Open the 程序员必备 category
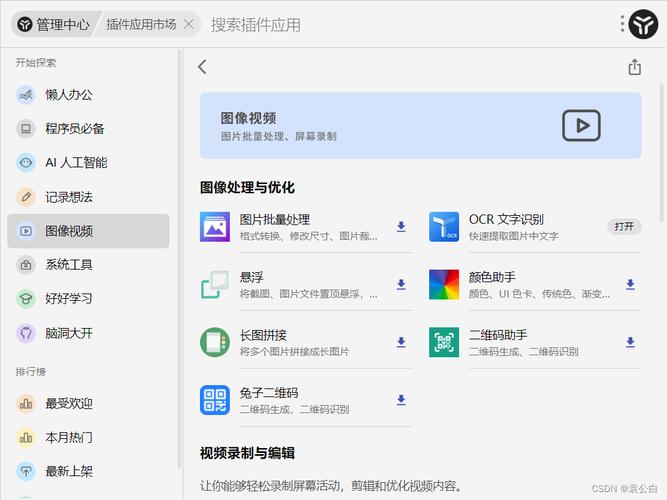This screenshot has height=500, width=667. coord(88,129)
